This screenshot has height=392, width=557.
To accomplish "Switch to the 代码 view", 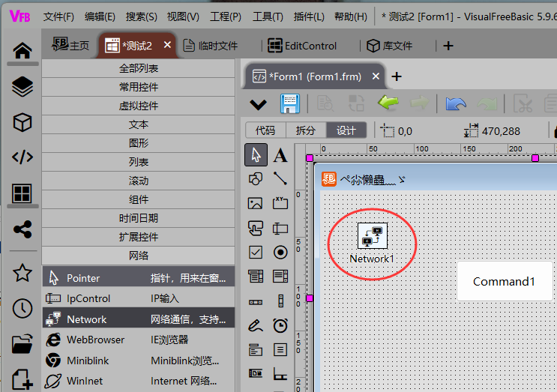I will 265,130.
